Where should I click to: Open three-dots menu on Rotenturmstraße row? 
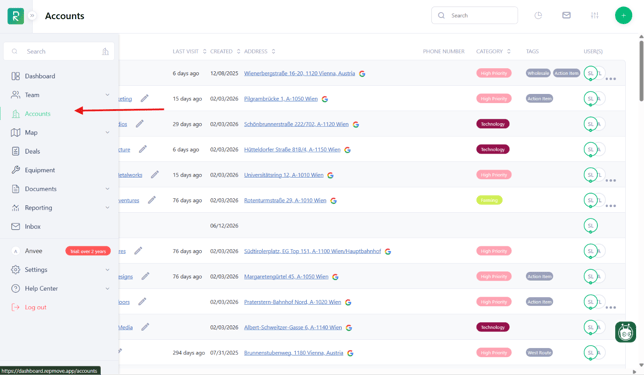(x=611, y=206)
